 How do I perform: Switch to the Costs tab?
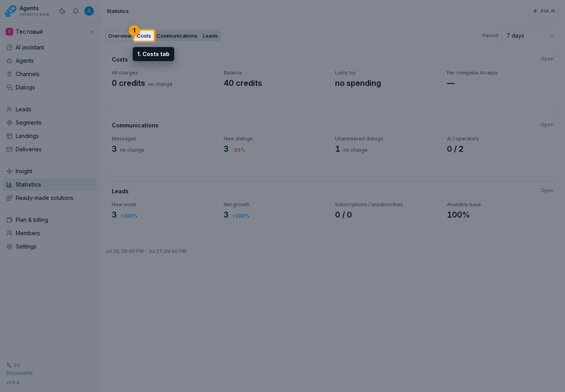[144, 36]
